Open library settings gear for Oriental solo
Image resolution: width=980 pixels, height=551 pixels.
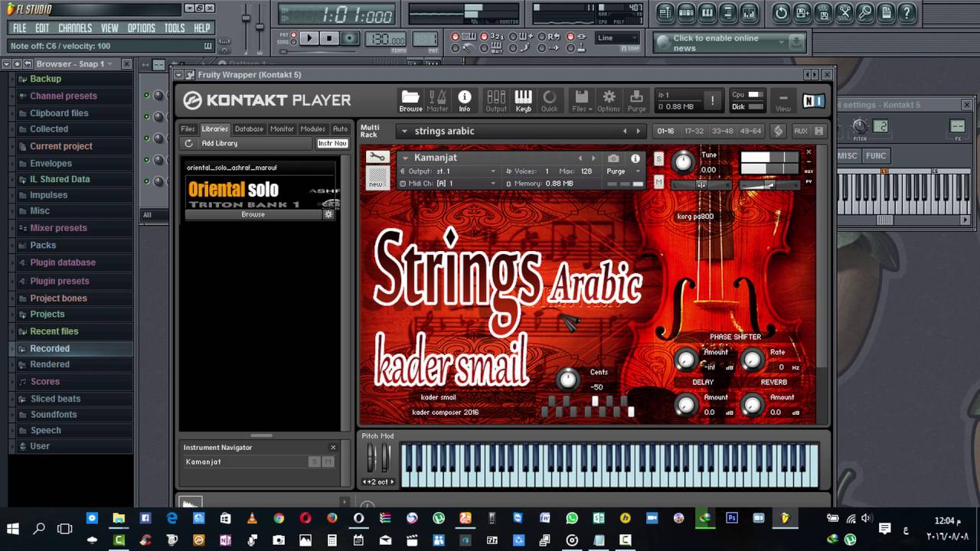328,214
